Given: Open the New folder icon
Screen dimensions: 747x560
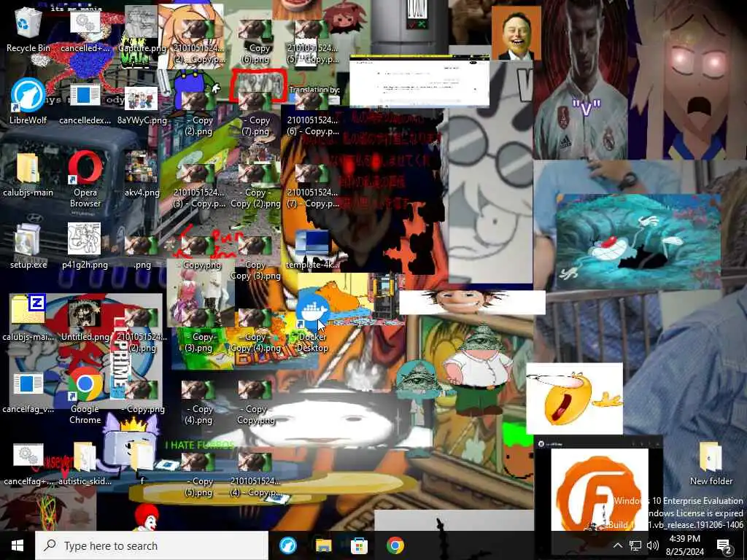Looking at the screenshot, I should [x=711, y=463].
